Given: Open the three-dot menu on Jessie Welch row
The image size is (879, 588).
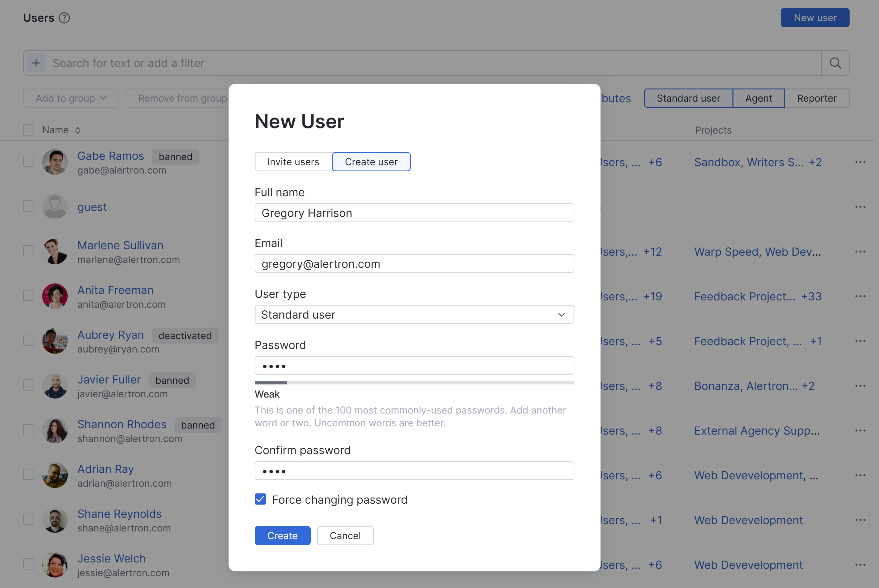Looking at the screenshot, I should pyautogui.click(x=861, y=564).
